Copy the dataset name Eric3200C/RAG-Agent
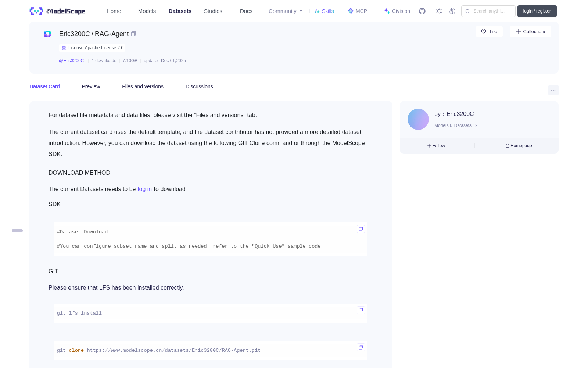This screenshot has height=368, width=588. click(133, 34)
